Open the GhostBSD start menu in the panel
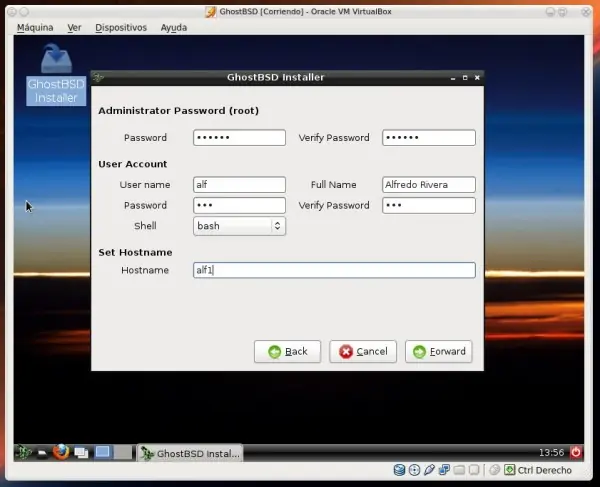 (x=24, y=453)
